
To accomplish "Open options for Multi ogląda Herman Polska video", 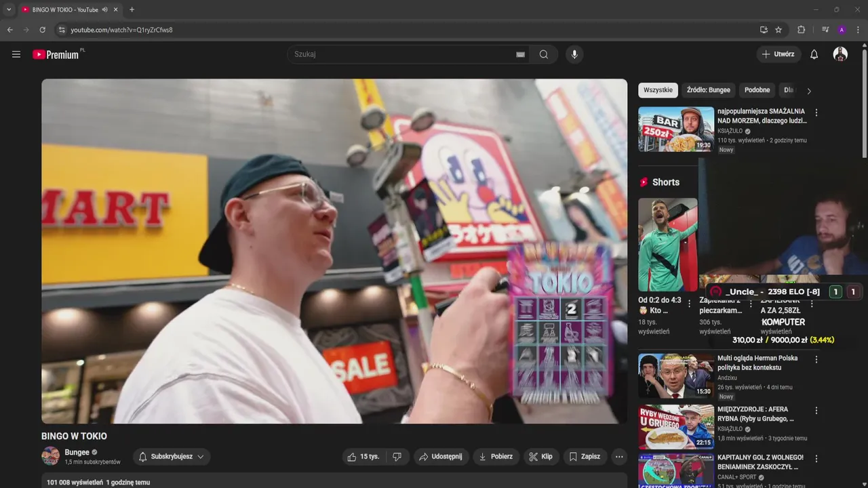I will pos(816,359).
